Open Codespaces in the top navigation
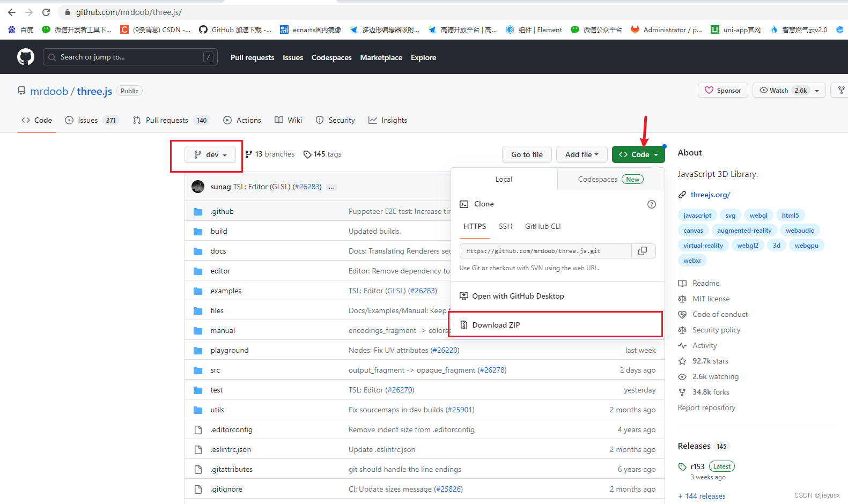 tap(331, 57)
